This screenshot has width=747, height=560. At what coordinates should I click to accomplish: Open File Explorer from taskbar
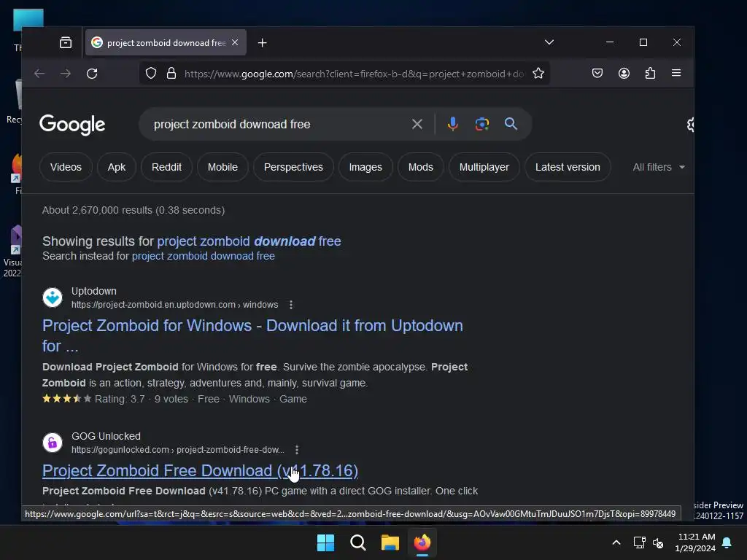(x=390, y=542)
